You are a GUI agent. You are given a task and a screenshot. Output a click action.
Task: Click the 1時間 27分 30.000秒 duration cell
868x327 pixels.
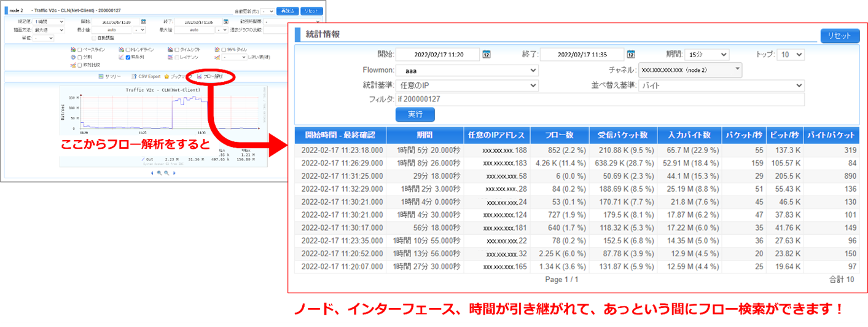[x=425, y=266]
